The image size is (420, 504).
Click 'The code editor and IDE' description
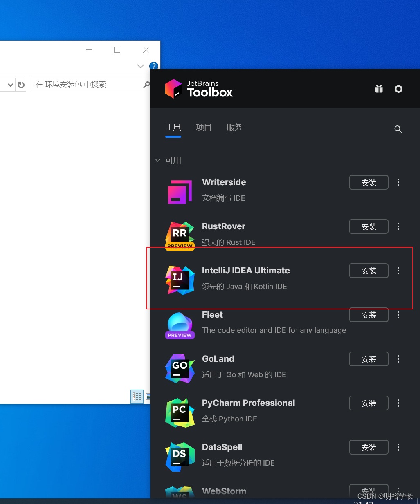tap(274, 330)
